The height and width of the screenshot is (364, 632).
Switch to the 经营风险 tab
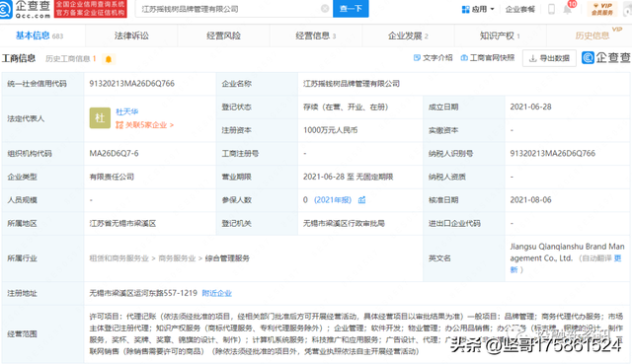point(223,36)
